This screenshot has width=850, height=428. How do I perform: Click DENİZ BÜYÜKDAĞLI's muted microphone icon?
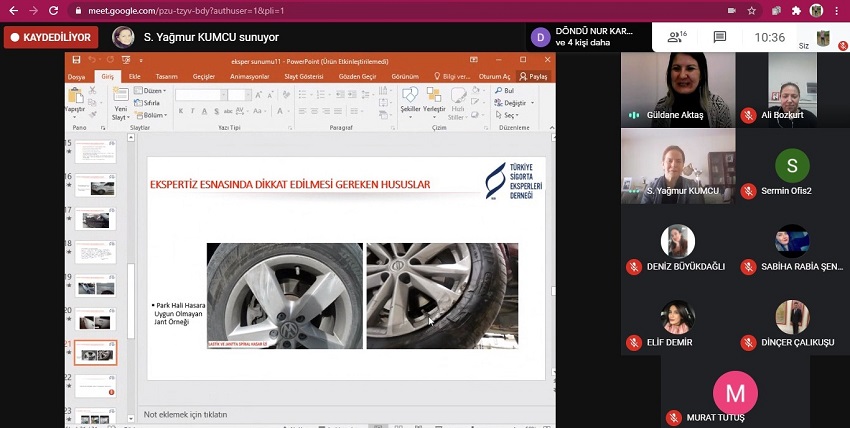point(633,267)
